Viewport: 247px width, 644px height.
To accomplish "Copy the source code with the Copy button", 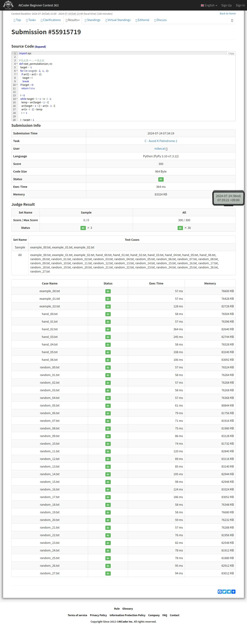I will point(231,53).
